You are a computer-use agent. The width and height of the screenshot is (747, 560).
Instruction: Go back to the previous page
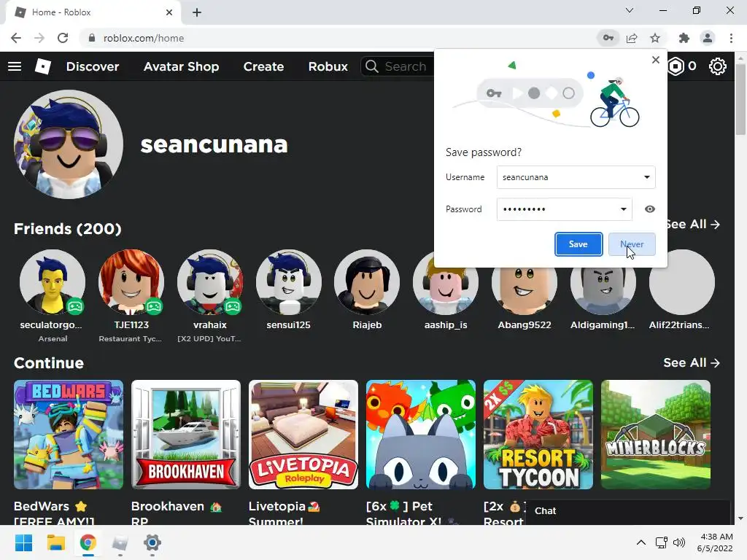pyautogui.click(x=16, y=38)
